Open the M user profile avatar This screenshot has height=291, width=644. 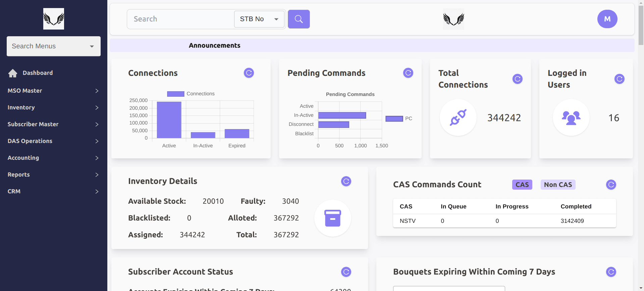pos(607,19)
